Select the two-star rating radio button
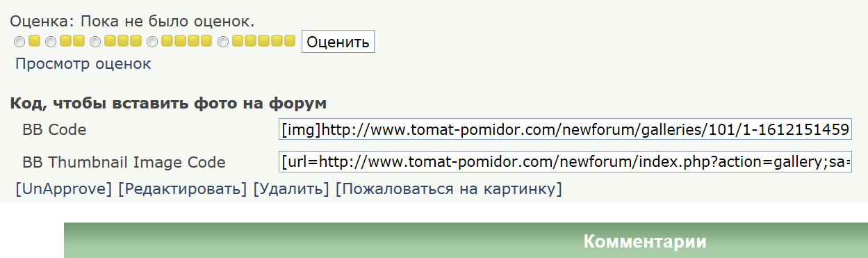Screen dimensions: 868x258 coord(51,42)
